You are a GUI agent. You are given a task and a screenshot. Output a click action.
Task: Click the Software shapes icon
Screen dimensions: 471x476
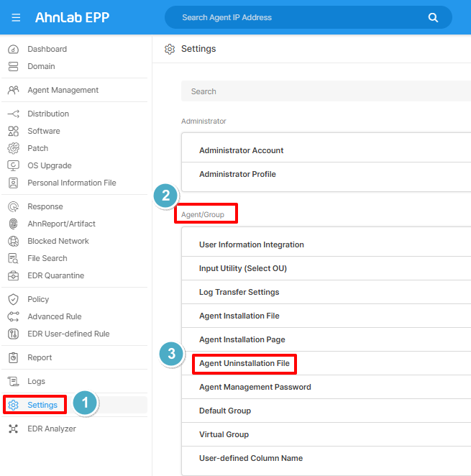(x=13, y=131)
